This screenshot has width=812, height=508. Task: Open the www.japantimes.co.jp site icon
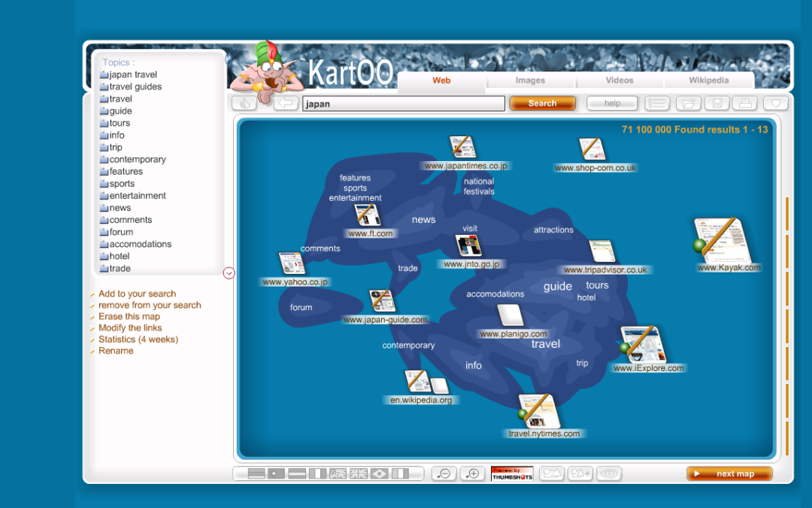(462, 148)
